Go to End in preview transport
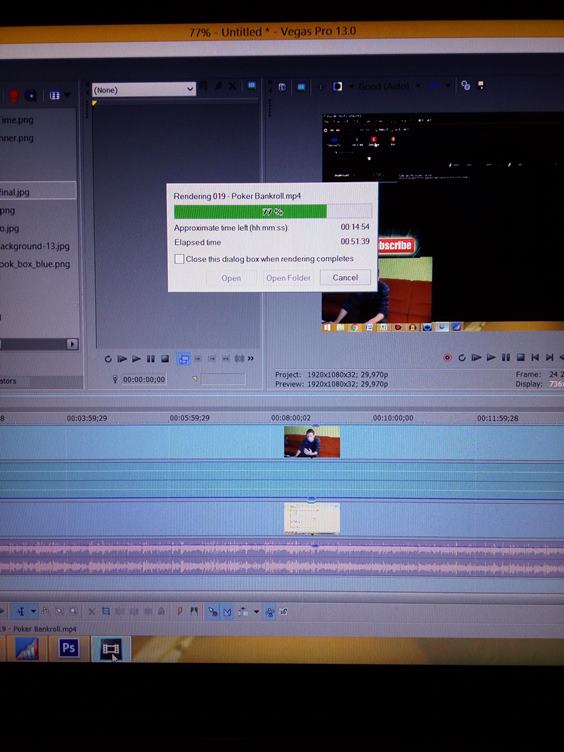564x752 pixels. 550,357
